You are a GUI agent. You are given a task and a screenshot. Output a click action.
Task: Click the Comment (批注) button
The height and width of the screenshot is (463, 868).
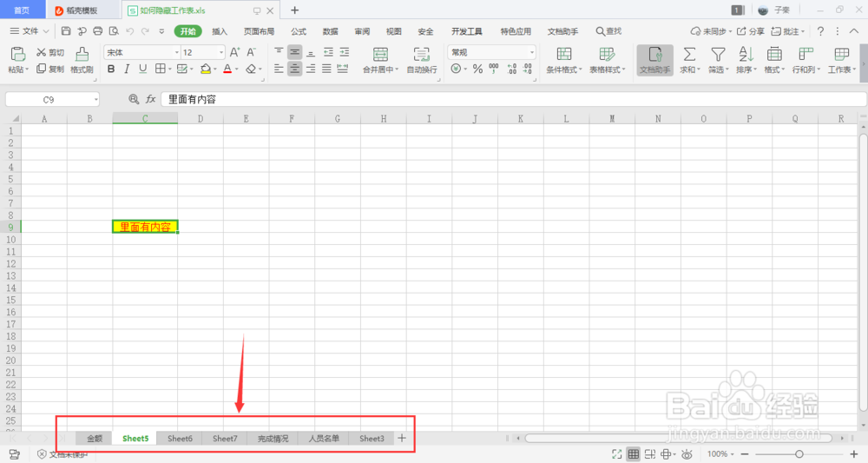click(x=788, y=31)
